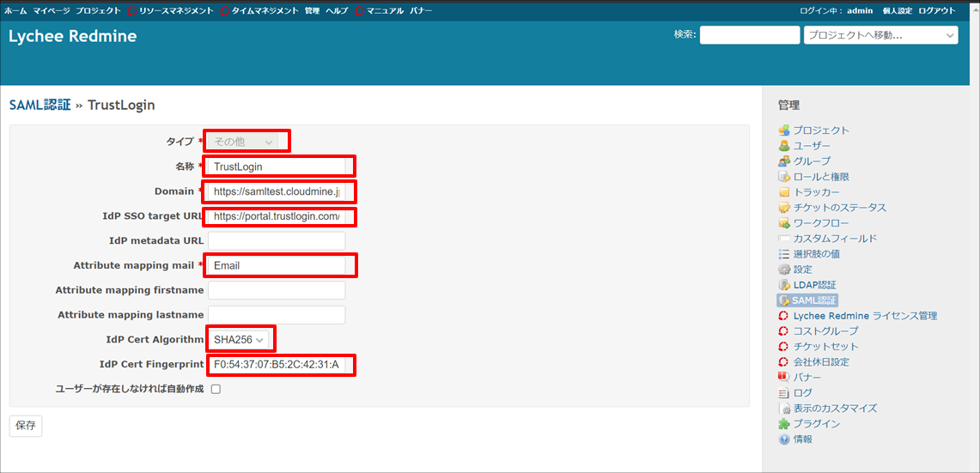Image resolution: width=980 pixels, height=473 pixels.
Task: Click the ticket status icon
Action: point(784,208)
